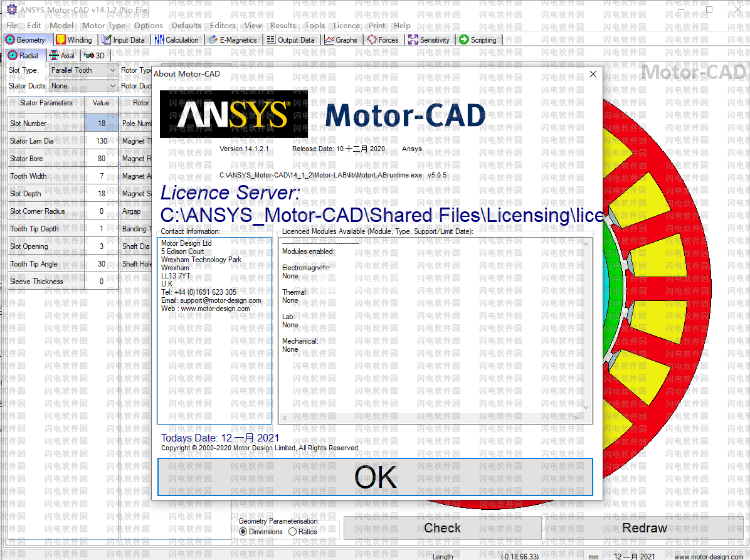
Task: Open the Winding tab
Action: (x=74, y=40)
